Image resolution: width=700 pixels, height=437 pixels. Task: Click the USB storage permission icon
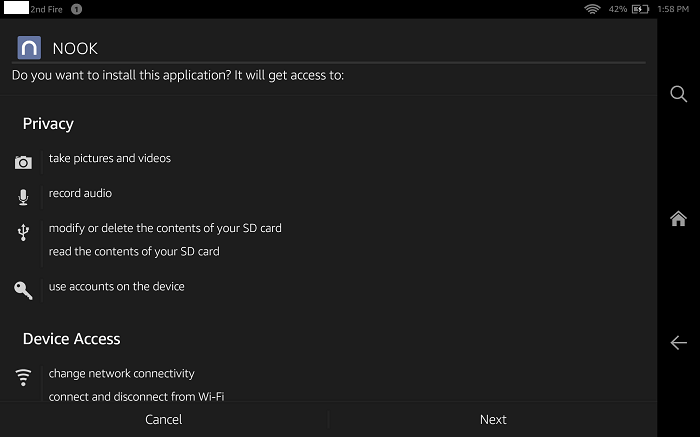(x=23, y=232)
